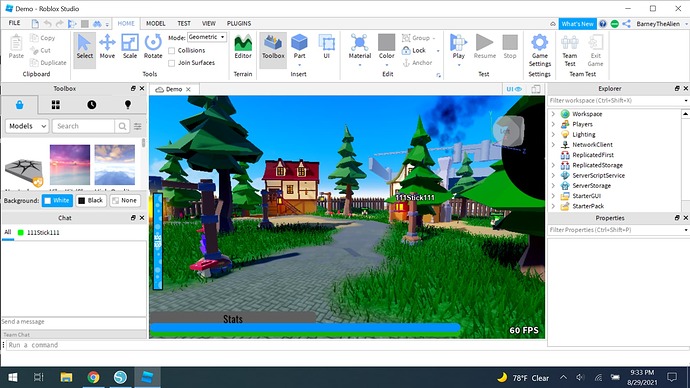This screenshot has height=388, width=690.
Task: Open the FILE menu
Action: tap(15, 23)
